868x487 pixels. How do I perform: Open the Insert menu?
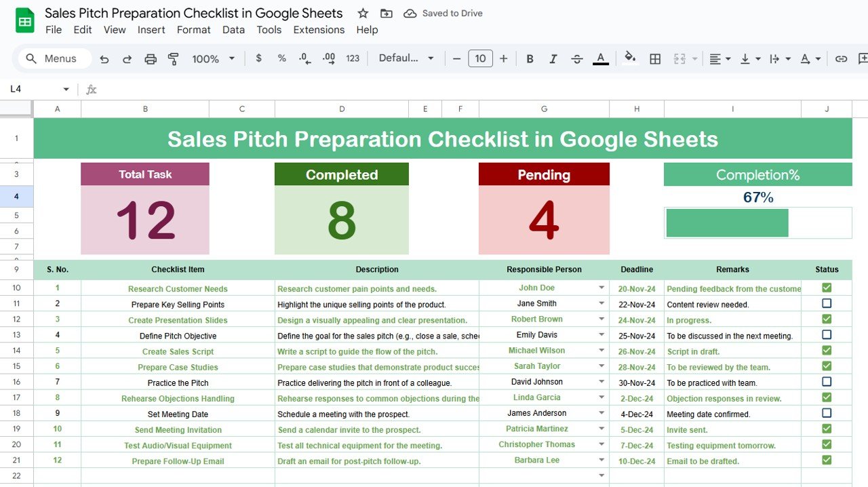click(x=151, y=30)
